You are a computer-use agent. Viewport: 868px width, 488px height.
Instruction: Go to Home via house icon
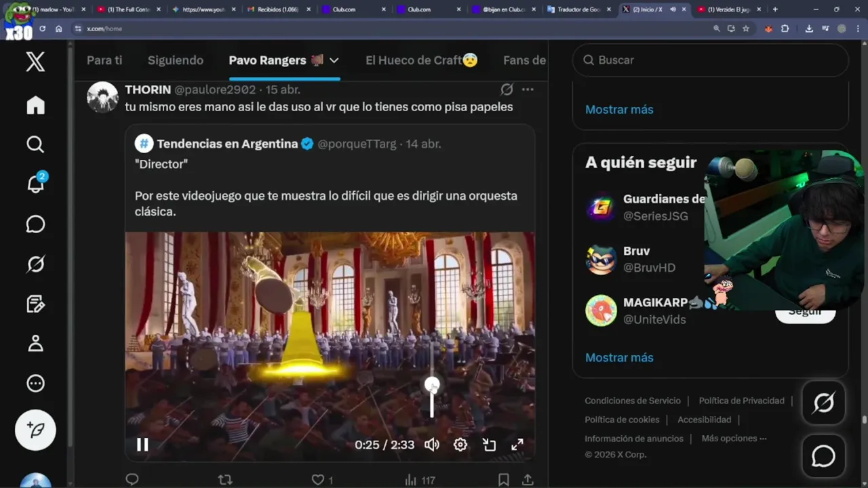(x=35, y=105)
